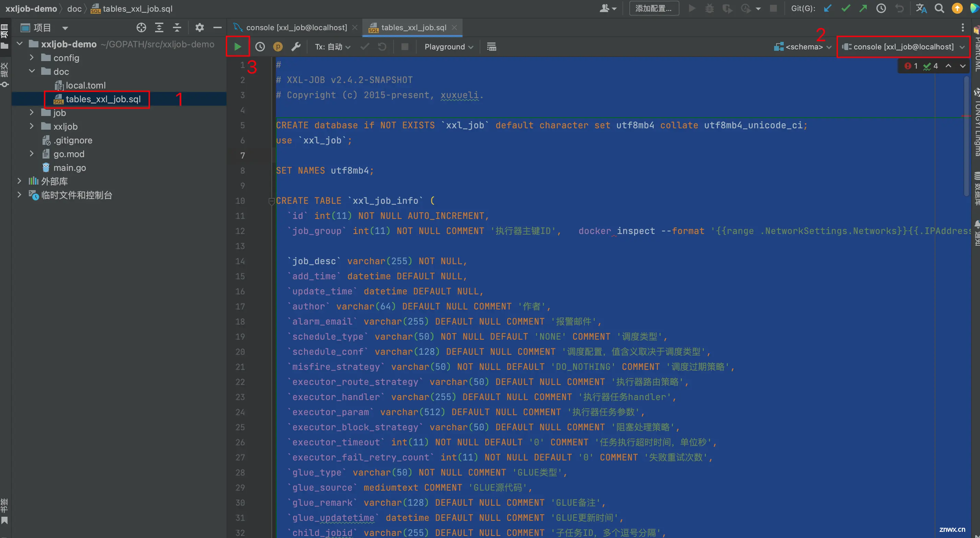The width and height of the screenshot is (980, 538).
Task: Expand the go.mod node
Action: (32, 154)
